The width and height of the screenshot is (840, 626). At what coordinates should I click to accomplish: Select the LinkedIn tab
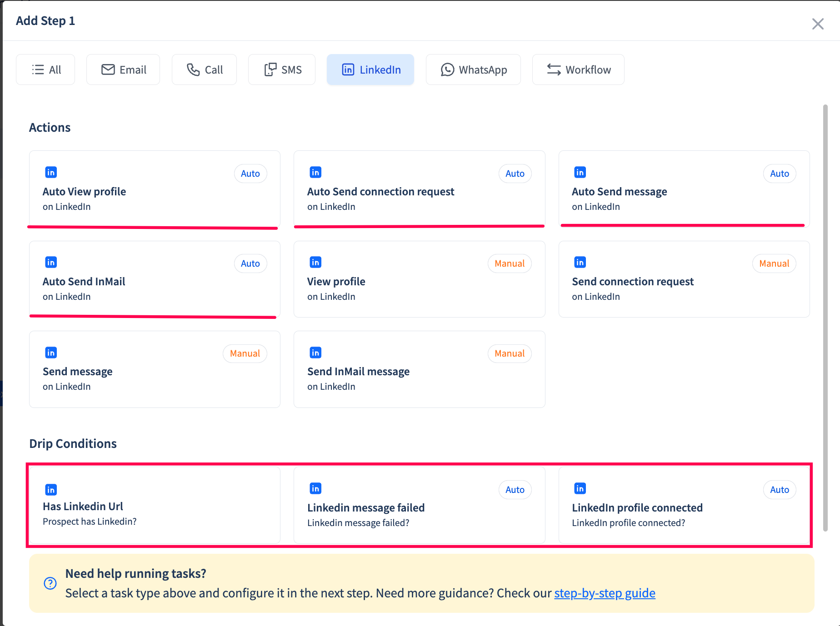[x=370, y=70]
